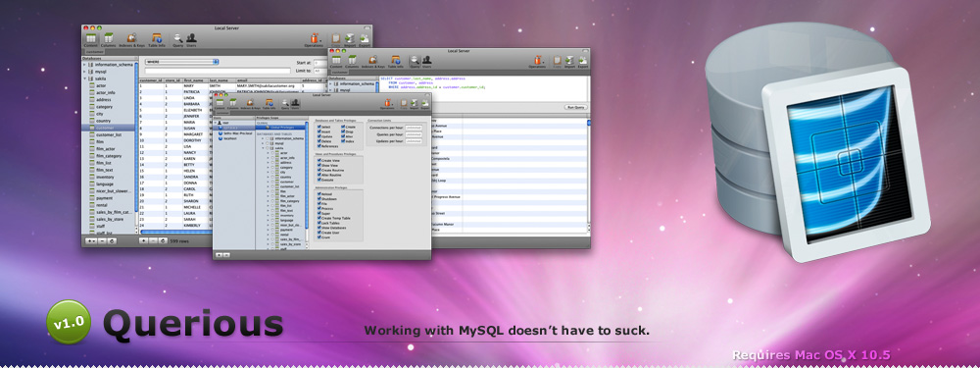Toggle the Create Temp Table checkbox
The image size is (980, 368).
coord(319,218)
